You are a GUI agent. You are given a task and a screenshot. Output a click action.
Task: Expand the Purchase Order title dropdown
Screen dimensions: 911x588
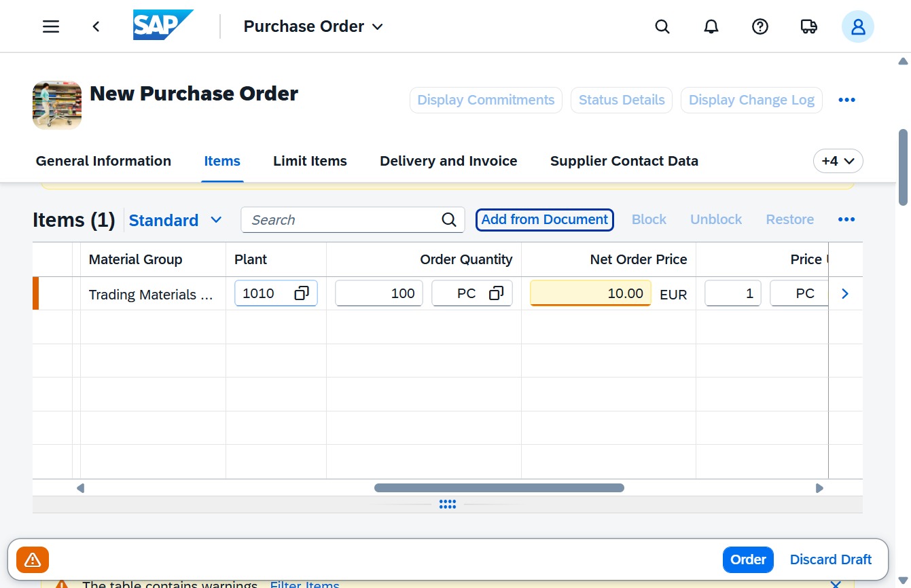(378, 26)
